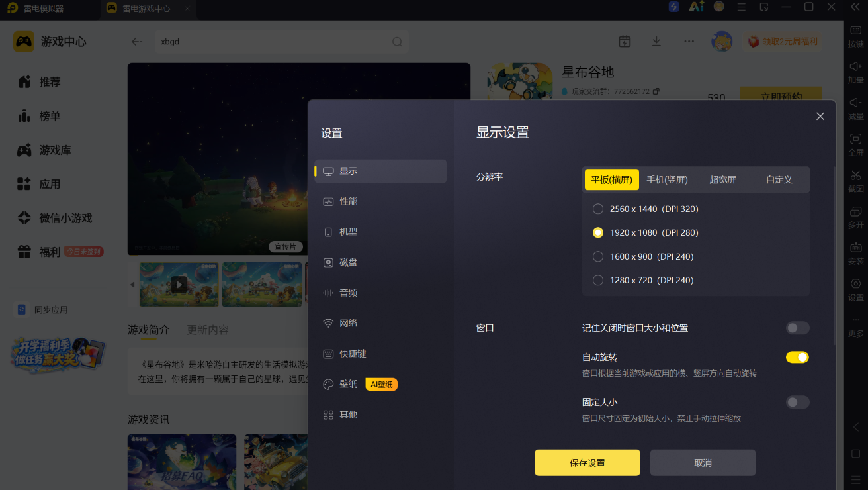868x490 pixels.
Task: Toggle 全屏 fullscreen mode icon
Action: 855,144
